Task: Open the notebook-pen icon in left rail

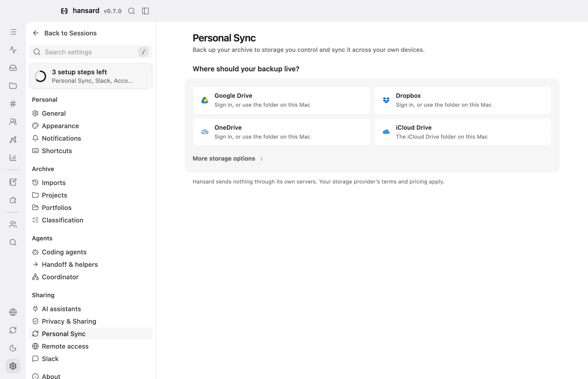Action: pos(13,182)
